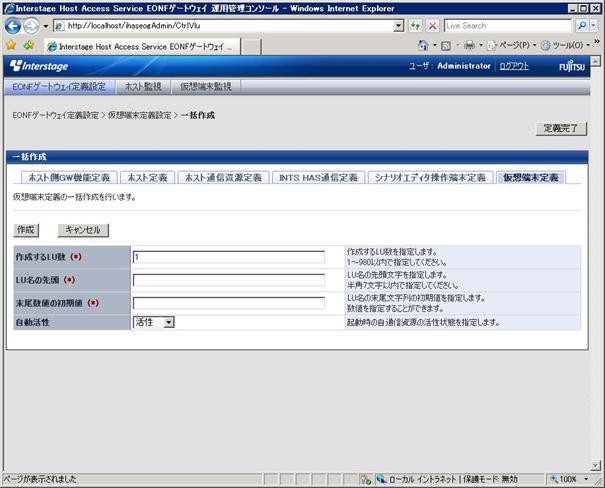Image resolution: width=605 pixels, height=488 pixels.
Task: Click the FUJITSU logo
Action: 572,66
